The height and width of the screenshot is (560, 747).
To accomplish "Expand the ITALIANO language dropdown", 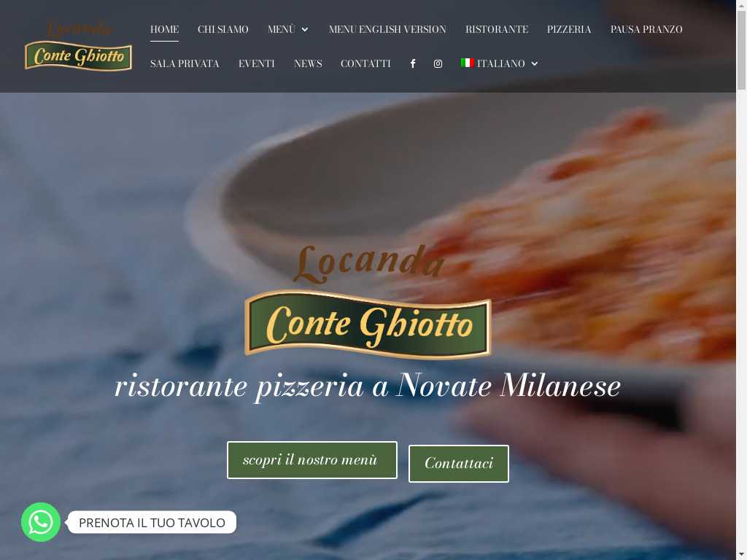I will [x=535, y=63].
